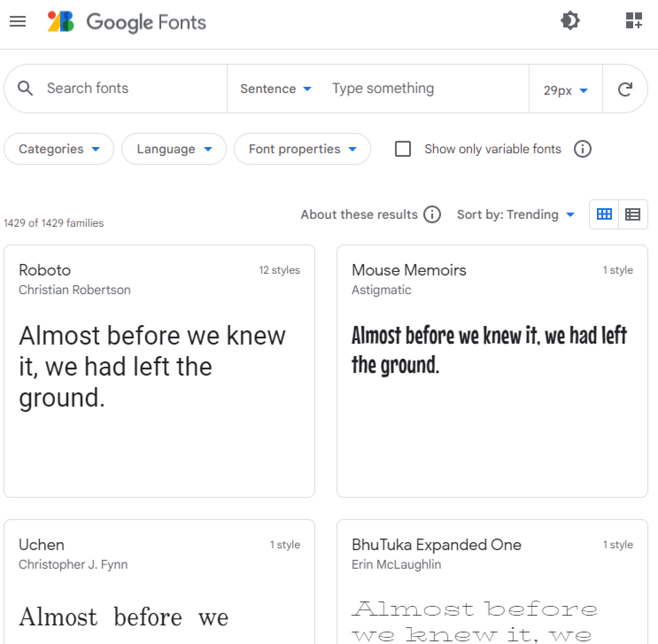Image resolution: width=658 pixels, height=644 pixels.
Task: Open the Font properties dropdown
Action: (x=302, y=149)
